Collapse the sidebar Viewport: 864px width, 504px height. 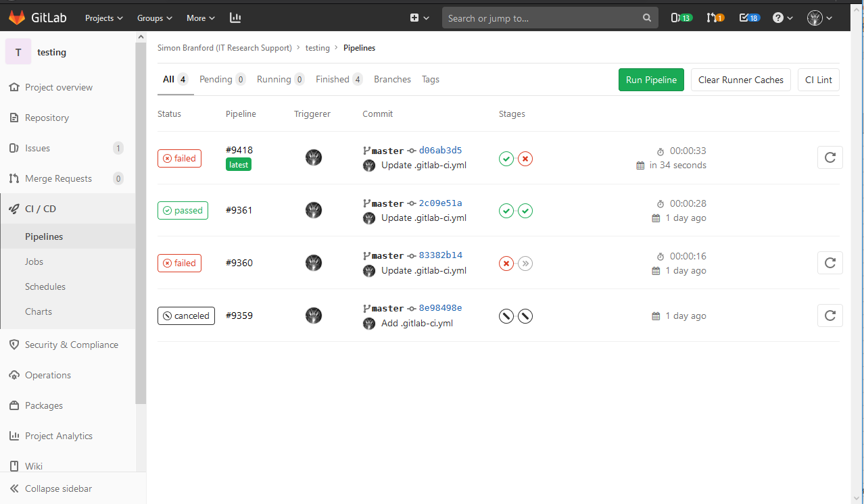tap(58, 488)
